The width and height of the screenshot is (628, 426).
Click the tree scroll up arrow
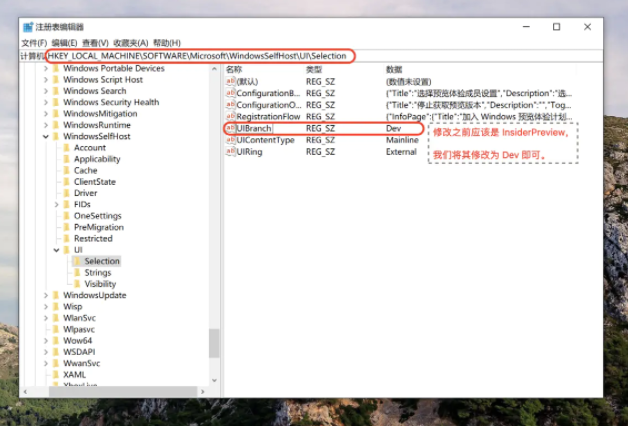tap(214, 69)
